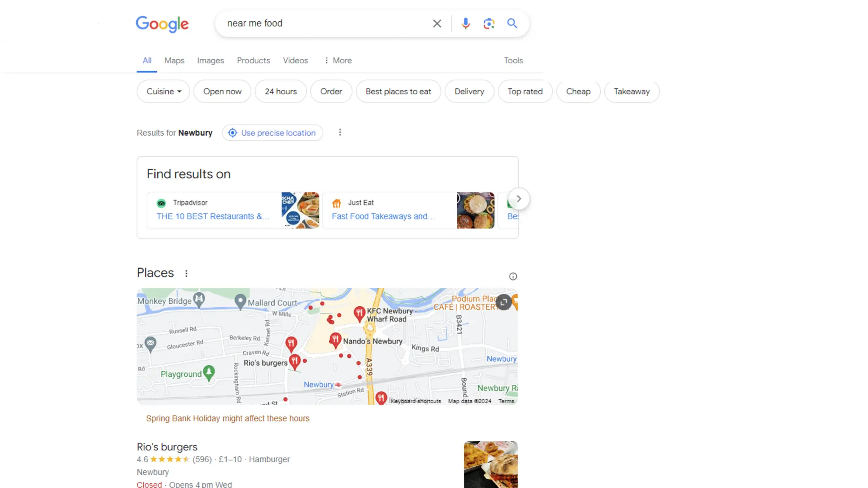
Task: Switch to the Maps tab
Action: [174, 61]
